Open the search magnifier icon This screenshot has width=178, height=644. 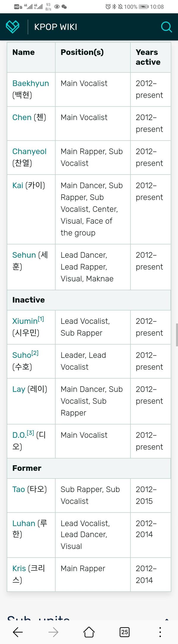[166, 27]
